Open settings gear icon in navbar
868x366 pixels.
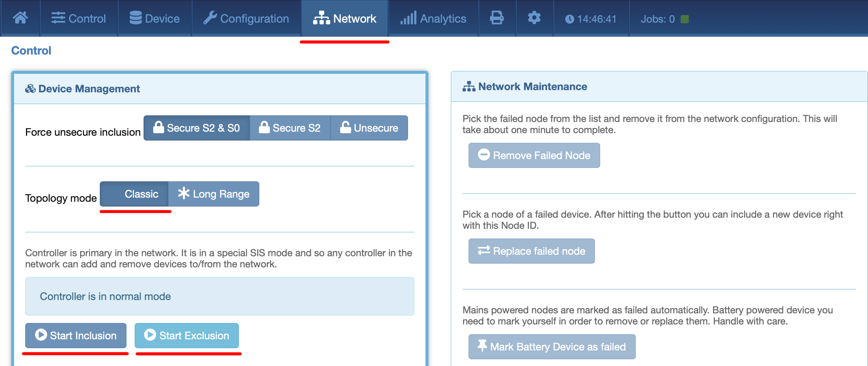coord(534,18)
